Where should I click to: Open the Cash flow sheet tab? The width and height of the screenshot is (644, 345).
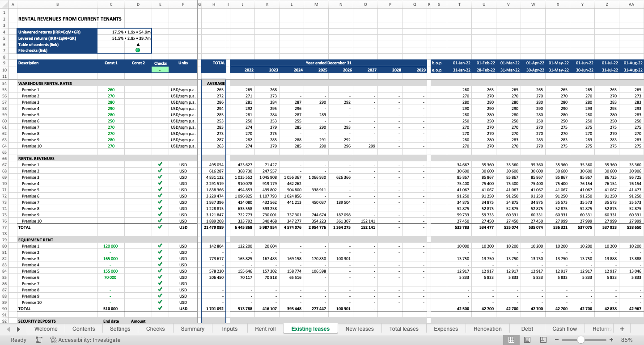(565, 329)
